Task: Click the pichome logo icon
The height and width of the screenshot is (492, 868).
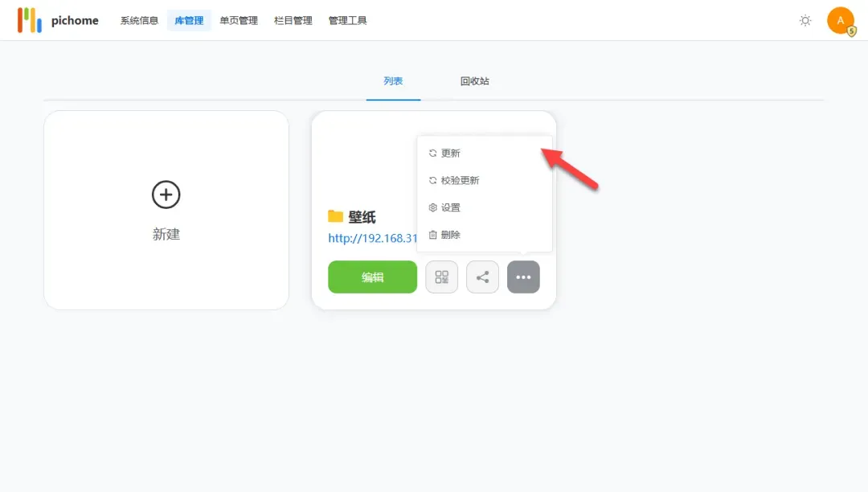Action: tap(30, 20)
